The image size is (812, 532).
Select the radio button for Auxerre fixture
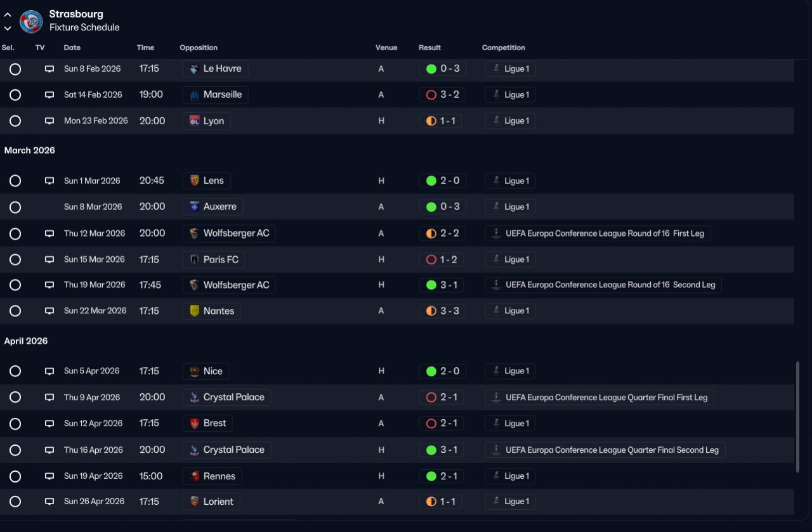pyautogui.click(x=15, y=207)
